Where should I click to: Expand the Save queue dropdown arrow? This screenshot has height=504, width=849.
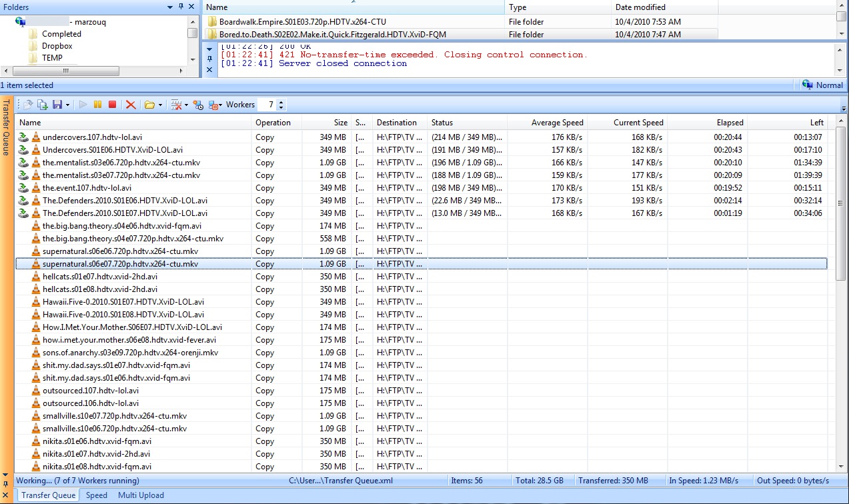[x=67, y=105]
